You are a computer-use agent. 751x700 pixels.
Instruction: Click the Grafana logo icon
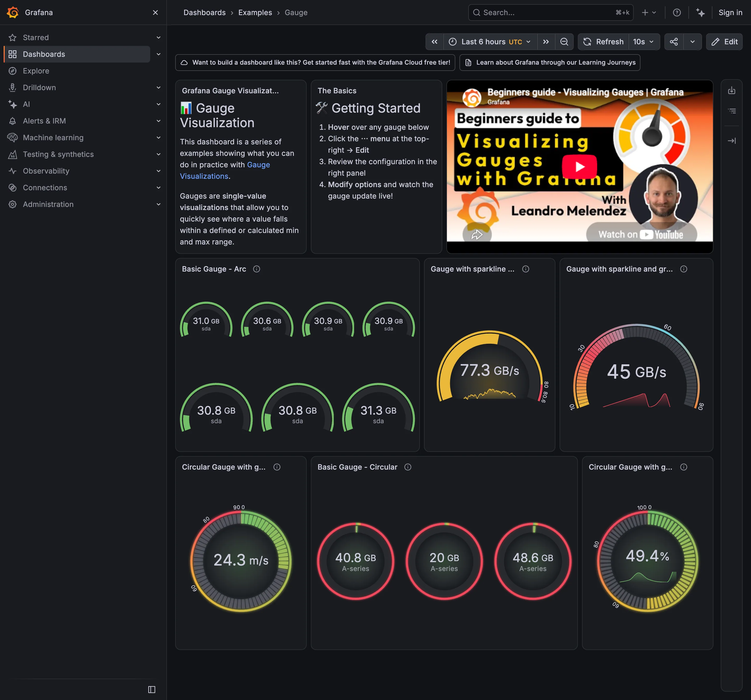13,13
